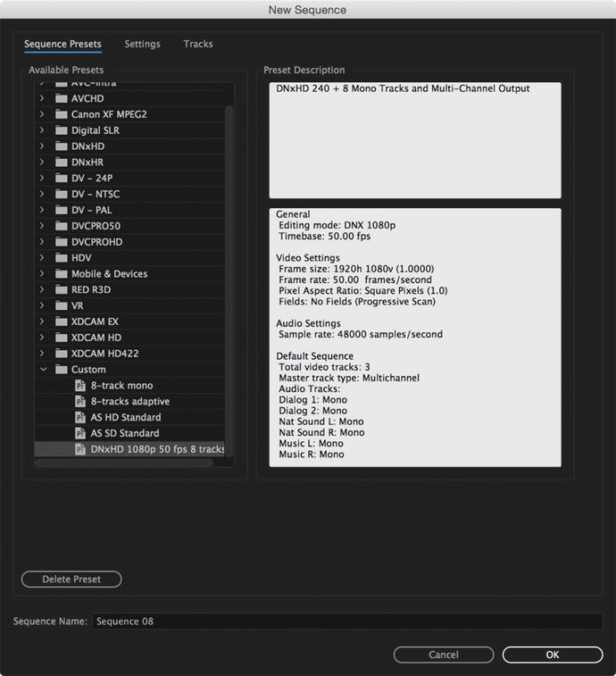Expand the XDCAM HD422 folder

pyautogui.click(x=42, y=354)
